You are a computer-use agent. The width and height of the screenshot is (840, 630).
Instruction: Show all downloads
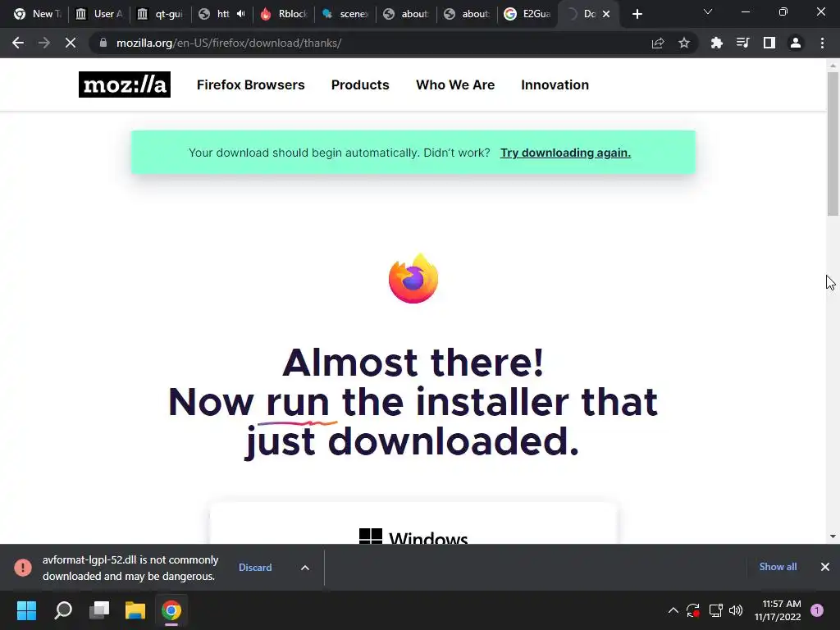778,566
